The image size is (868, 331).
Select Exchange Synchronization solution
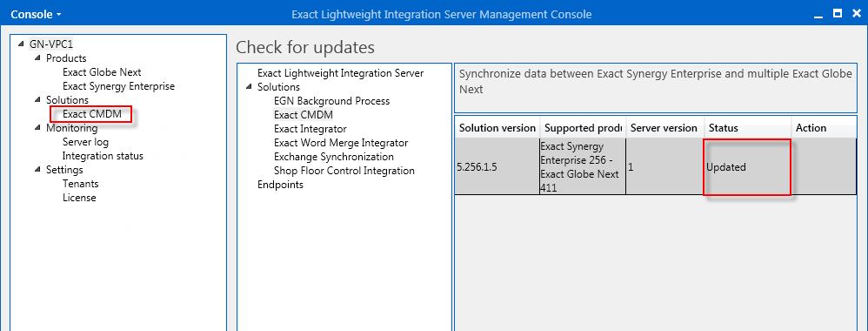(x=334, y=157)
